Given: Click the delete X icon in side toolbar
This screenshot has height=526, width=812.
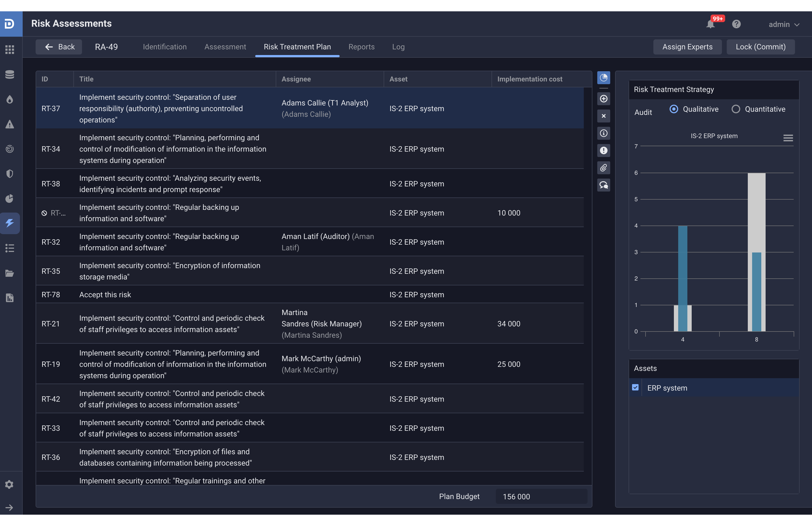Looking at the screenshot, I should tap(603, 116).
